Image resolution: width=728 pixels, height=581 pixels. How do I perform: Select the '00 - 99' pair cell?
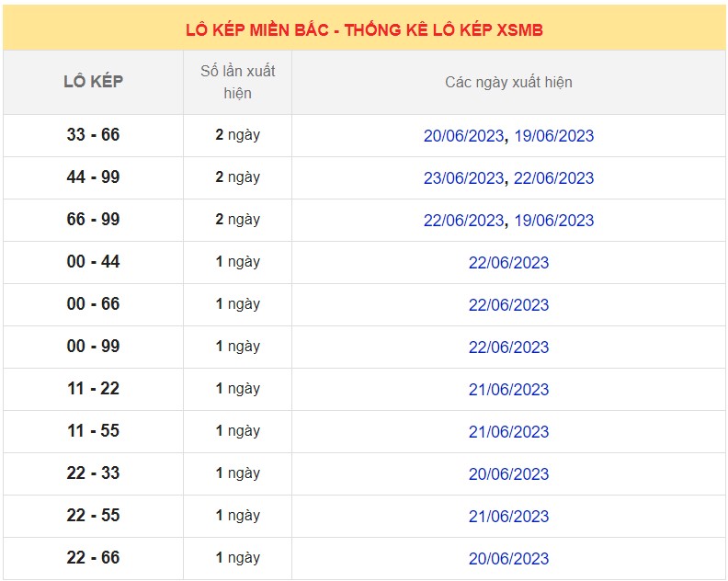tap(94, 346)
